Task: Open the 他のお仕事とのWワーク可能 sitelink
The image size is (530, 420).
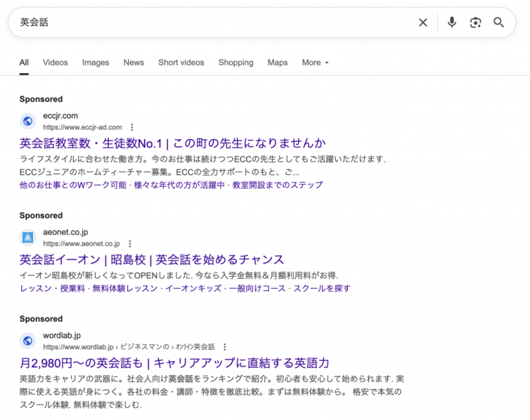Action: click(x=73, y=185)
